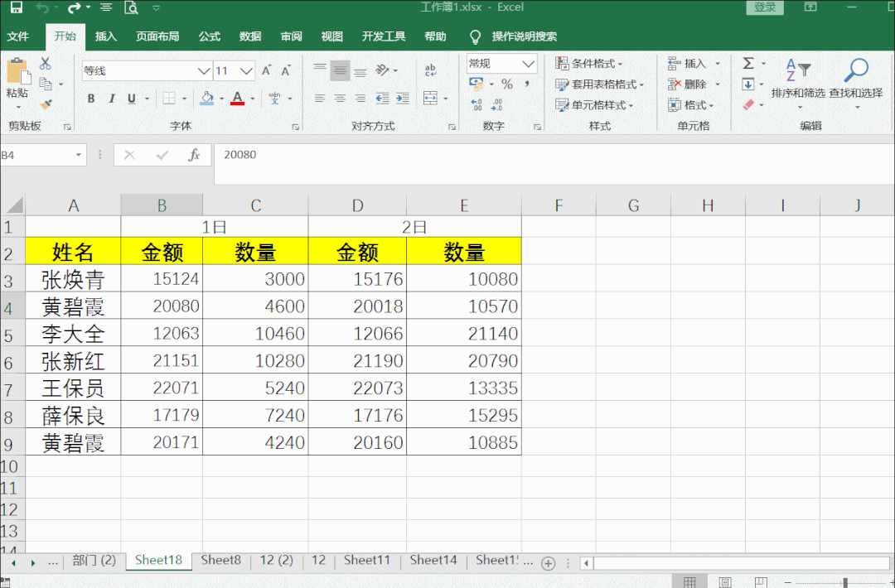Viewport: 895px width, 588px height.
Task: Open the Name Box dropdown arrow
Action: pyautogui.click(x=79, y=155)
